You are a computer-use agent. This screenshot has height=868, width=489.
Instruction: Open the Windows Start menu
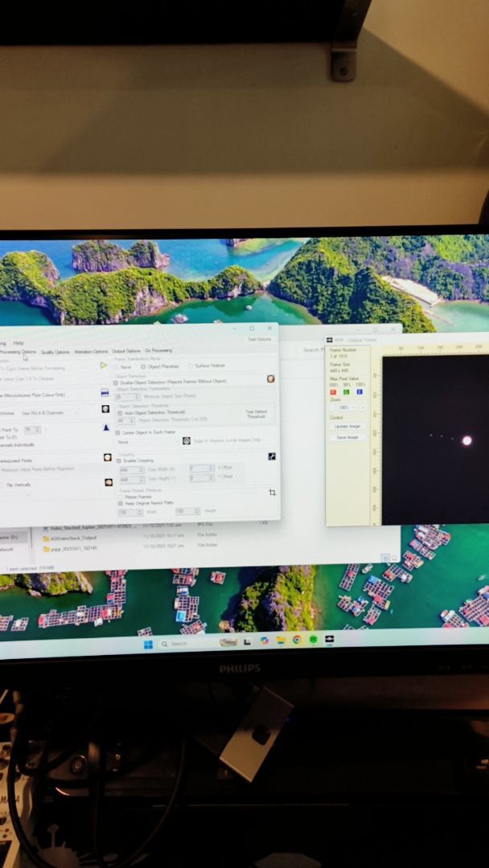pyautogui.click(x=148, y=645)
